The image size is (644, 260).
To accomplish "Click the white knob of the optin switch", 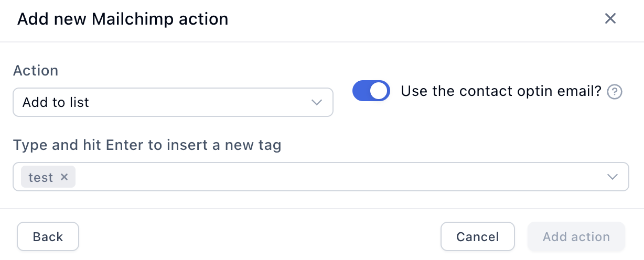I will point(380,91).
